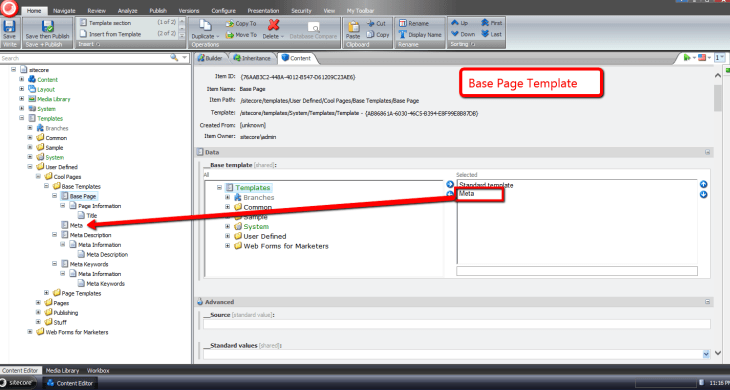Viewport: 730px width, 390px height.
Task: Click the Sitecore start button
Action: click(19, 383)
